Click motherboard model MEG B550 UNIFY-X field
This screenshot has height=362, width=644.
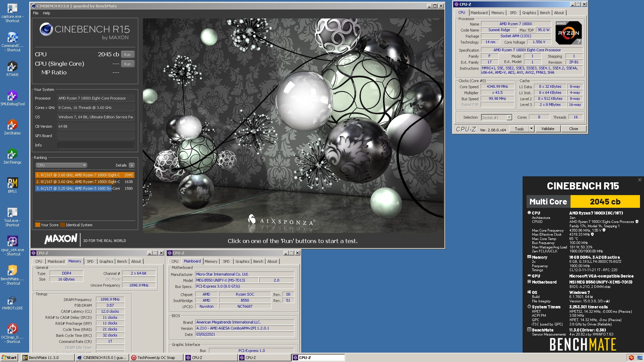(x=227, y=281)
